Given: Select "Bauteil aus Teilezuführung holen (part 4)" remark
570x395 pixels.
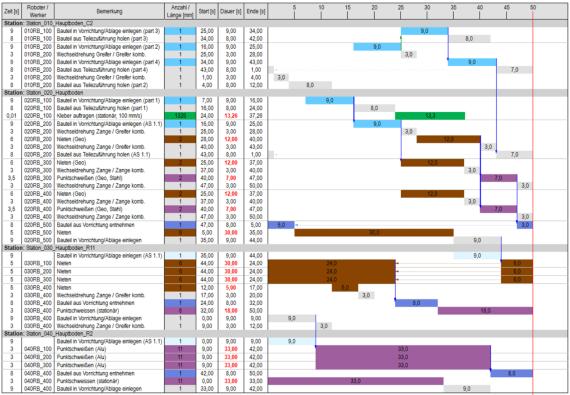Looking at the screenshot, I should click(102, 70).
